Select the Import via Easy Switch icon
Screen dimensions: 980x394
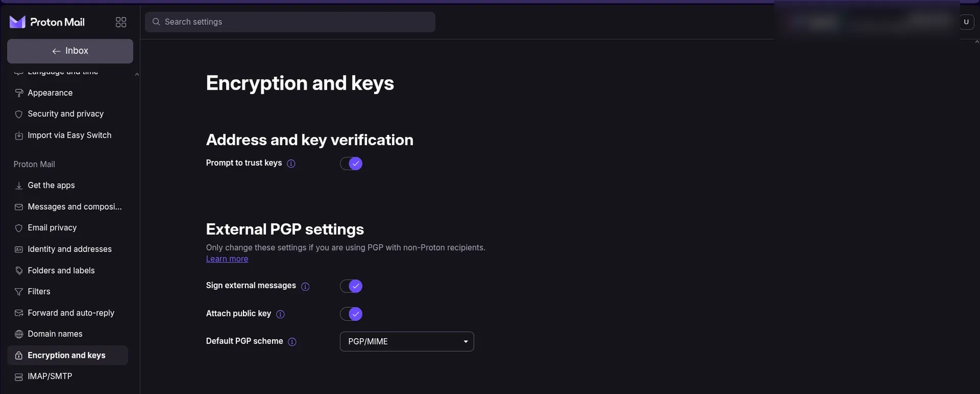(18, 134)
